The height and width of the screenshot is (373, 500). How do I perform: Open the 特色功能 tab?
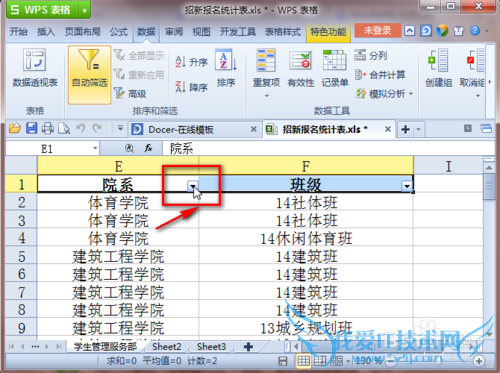(328, 32)
